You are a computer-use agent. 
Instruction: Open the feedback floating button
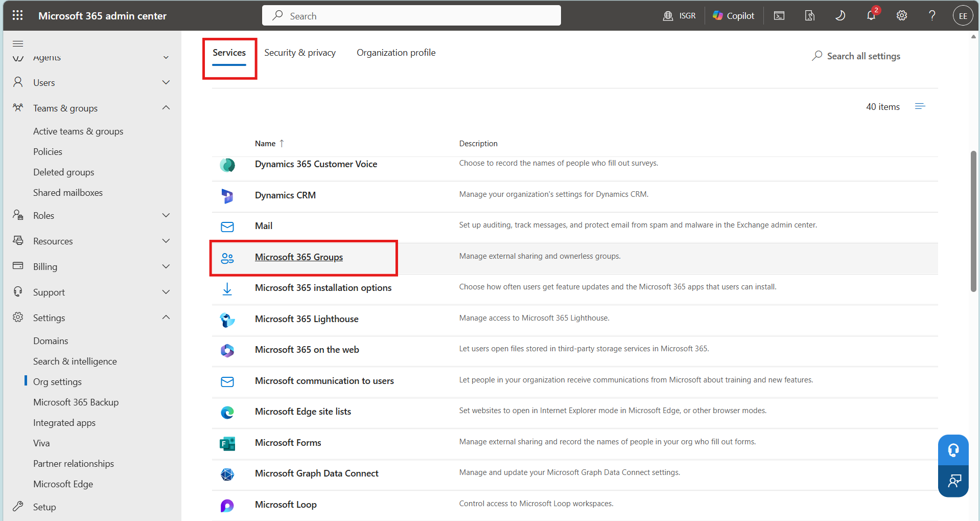click(x=953, y=481)
